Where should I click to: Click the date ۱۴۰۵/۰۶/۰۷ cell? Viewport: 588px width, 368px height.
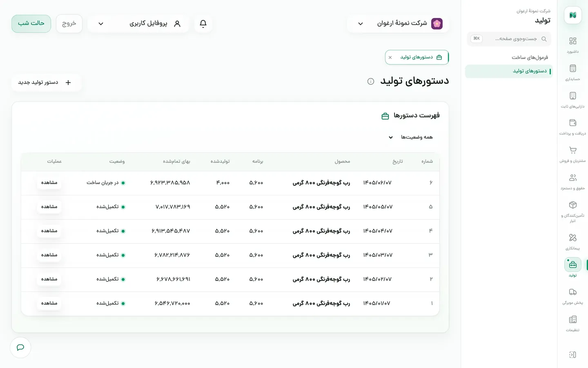[x=377, y=183]
